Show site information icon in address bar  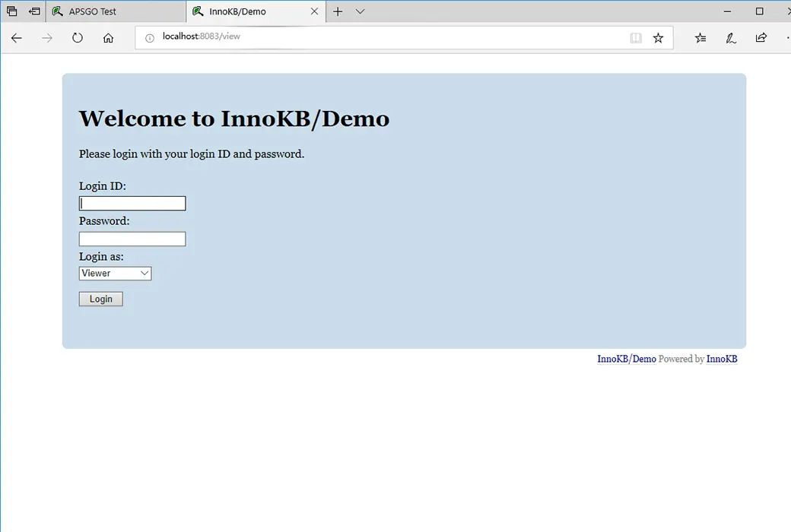tap(149, 38)
